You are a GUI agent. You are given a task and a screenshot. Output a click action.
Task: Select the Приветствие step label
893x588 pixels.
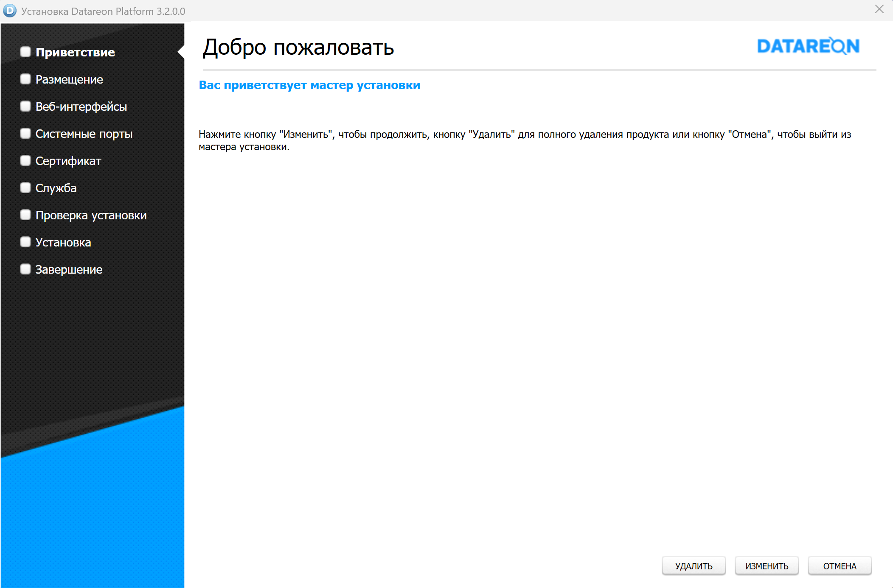(75, 52)
